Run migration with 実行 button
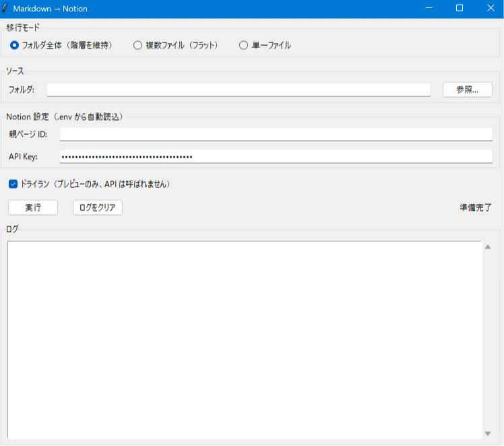 pyautogui.click(x=33, y=208)
